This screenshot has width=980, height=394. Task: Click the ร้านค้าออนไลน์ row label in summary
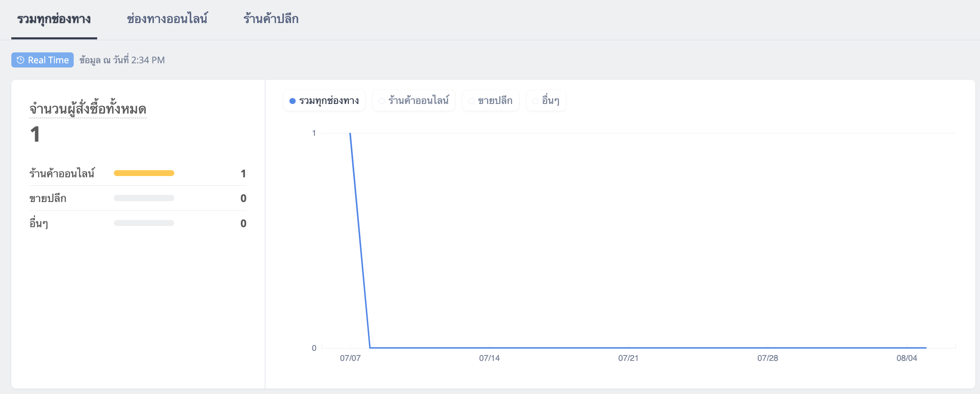coord(62,173)
